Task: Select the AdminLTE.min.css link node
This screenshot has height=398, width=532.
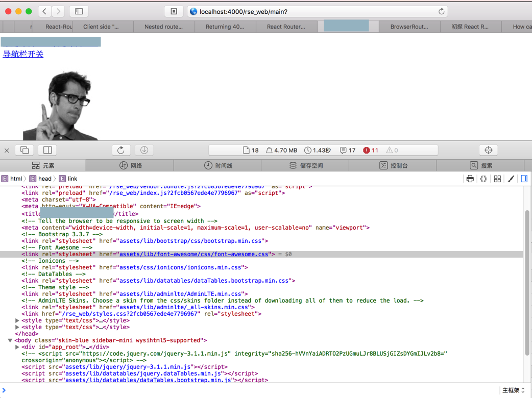Action: click(135, 294)
